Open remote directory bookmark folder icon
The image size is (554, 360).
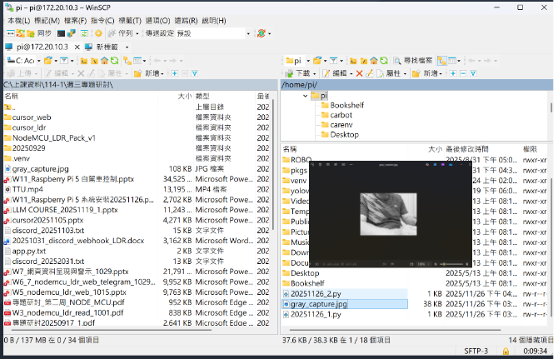point(317,61)
